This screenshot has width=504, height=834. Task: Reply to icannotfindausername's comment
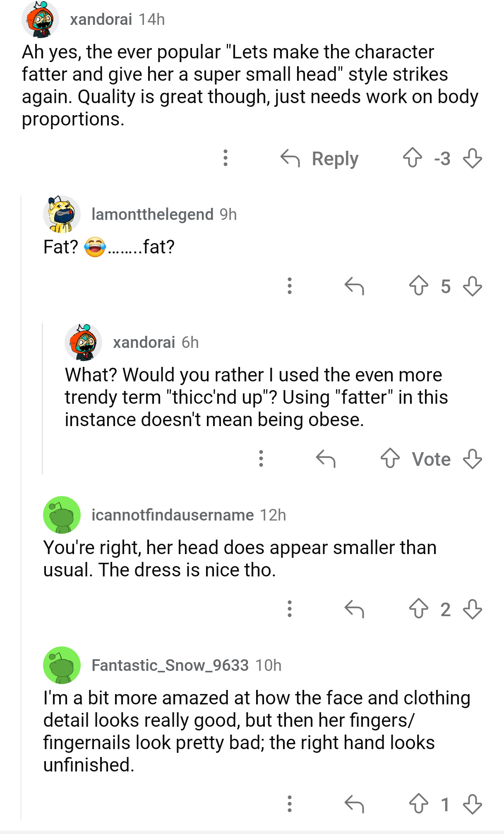pos(354,609)
